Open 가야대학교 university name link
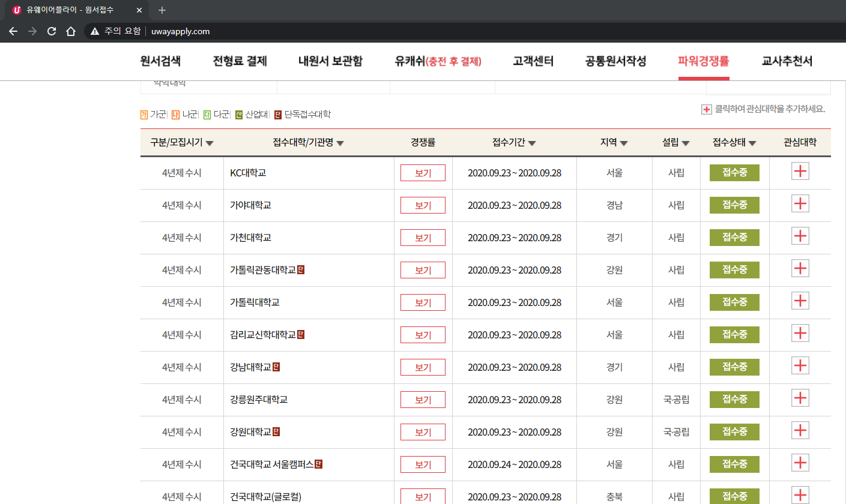Screen dimensions: 846x504 coord(250,205)
